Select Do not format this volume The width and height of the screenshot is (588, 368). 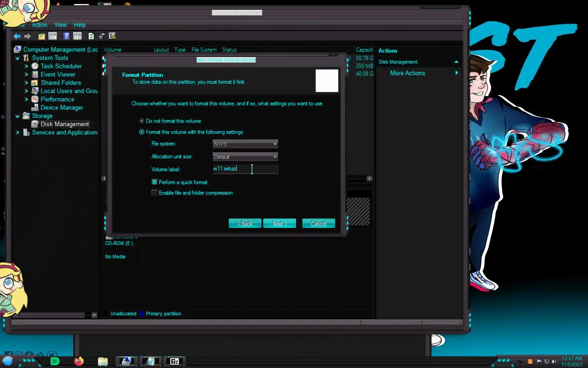[141, 121]
